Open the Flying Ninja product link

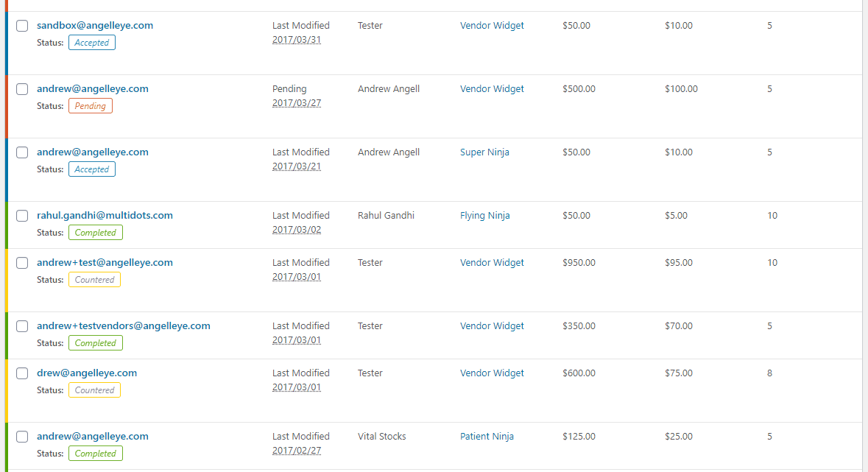click(485, 216)
